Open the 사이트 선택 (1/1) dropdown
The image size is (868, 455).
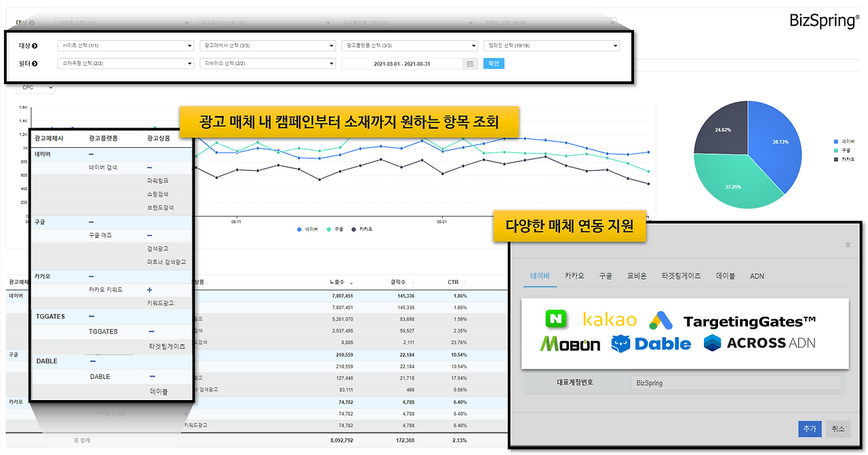pos(126,46)
